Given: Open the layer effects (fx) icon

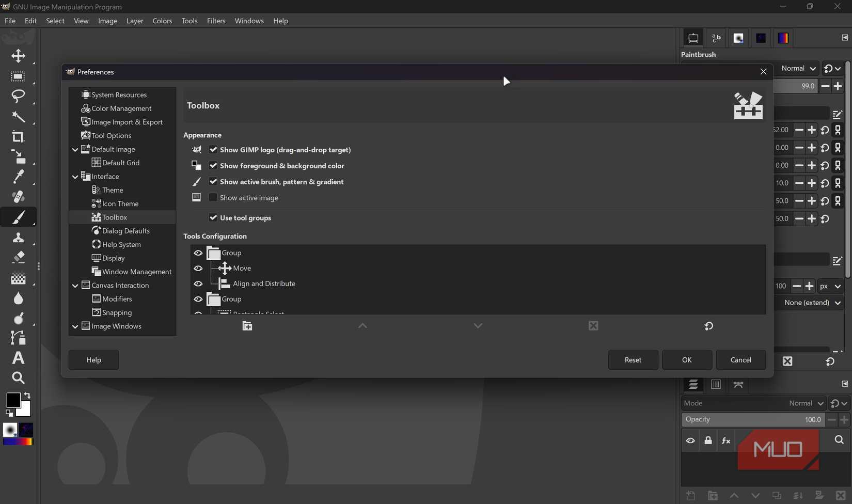Looking at the screenshot, I should click(726, 440).
